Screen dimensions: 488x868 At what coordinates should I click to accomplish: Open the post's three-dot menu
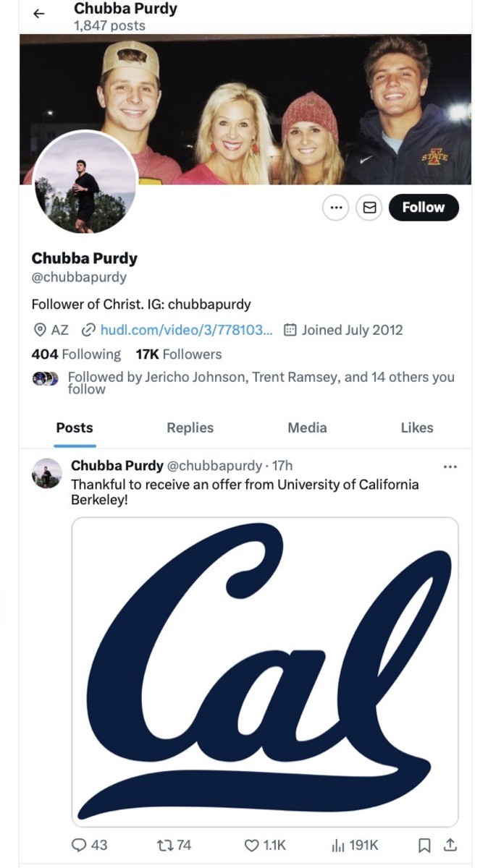pyautogui.click(x=450, y=467)
